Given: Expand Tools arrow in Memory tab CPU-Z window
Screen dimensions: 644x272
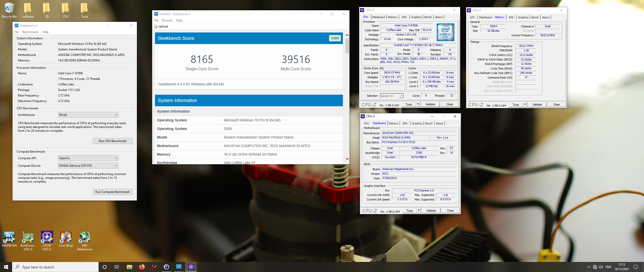Looking at the screenshot, I should [525, 105].
